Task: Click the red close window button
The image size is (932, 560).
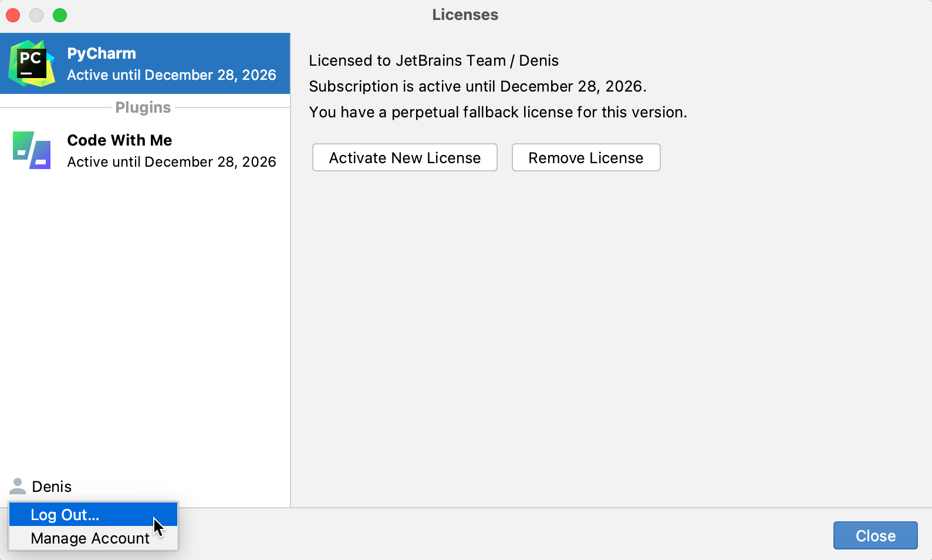Action: (x=13, y=15)
